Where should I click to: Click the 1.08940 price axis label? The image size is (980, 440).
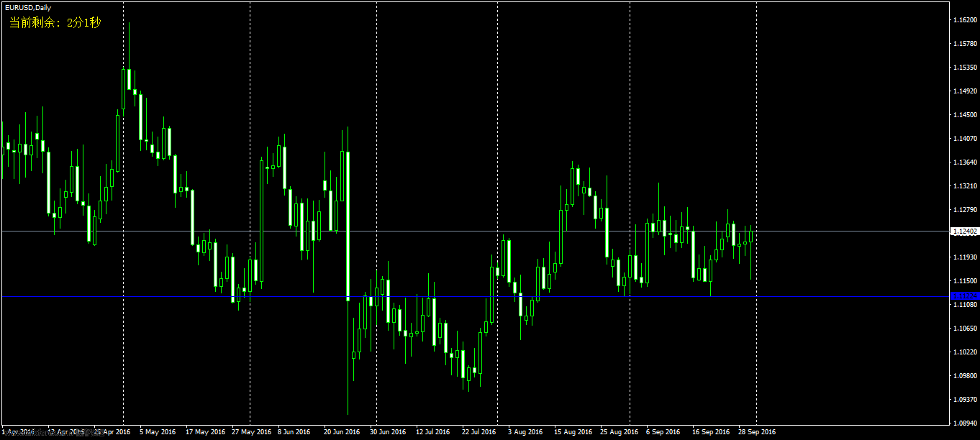965,423
